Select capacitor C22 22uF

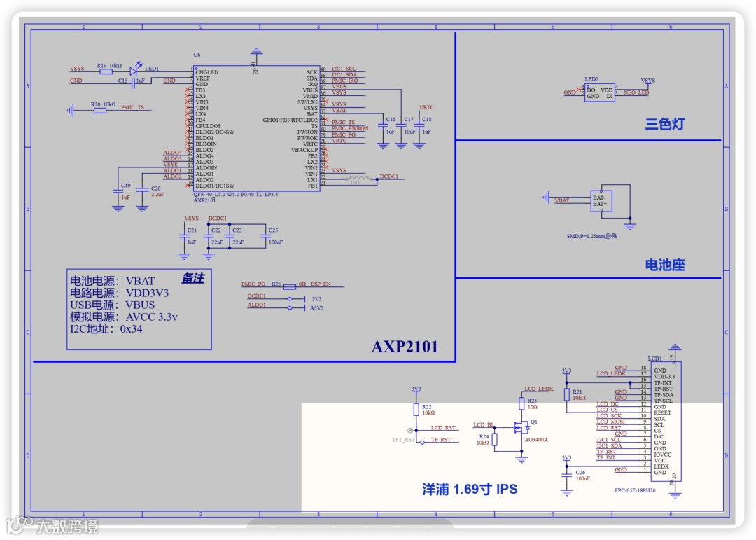click(x=209, y=237)
